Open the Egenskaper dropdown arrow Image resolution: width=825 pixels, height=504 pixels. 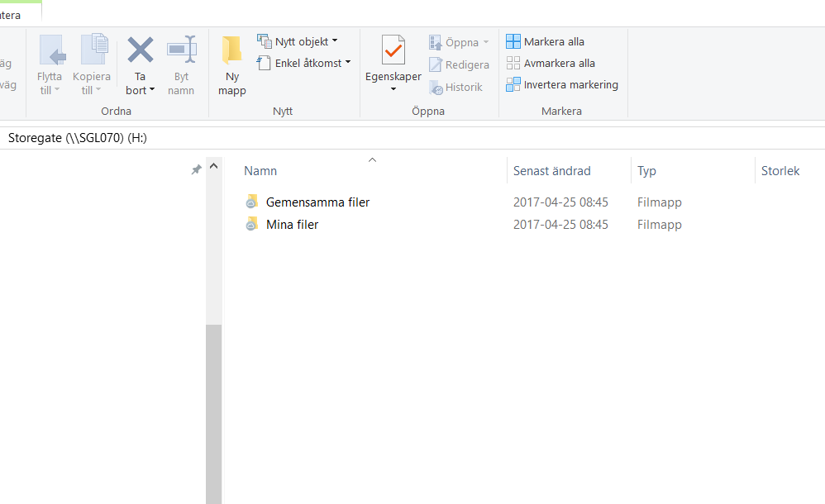click(x=393, y=89)
